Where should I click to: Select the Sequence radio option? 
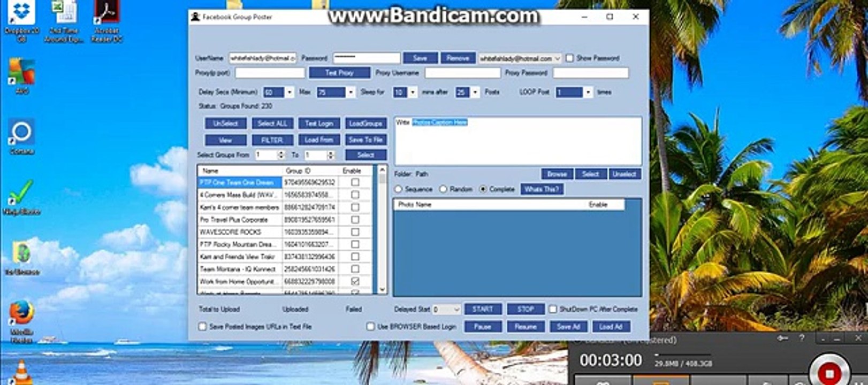click(398, 189)
